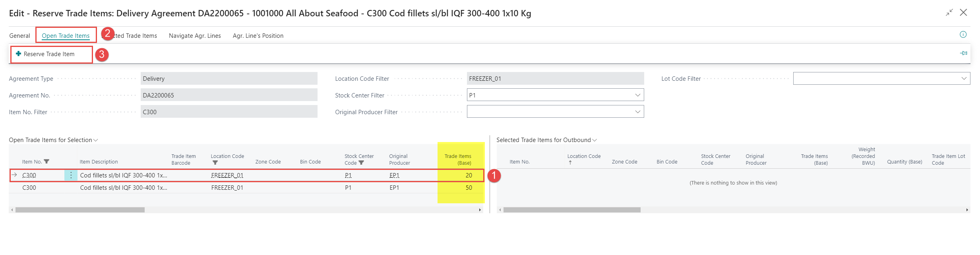Screen dimensions: 980x255
Task: Click the C300 link in first row
Action: point(29,175)
